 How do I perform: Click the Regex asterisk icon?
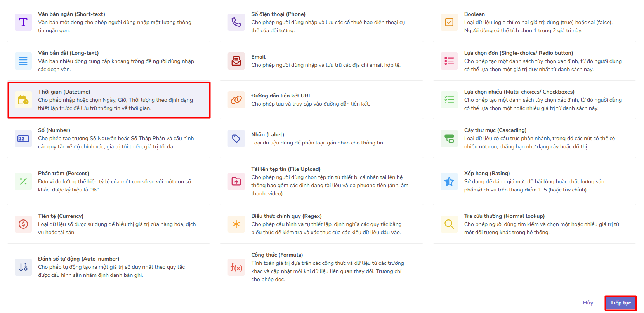[x=236, y=224]
